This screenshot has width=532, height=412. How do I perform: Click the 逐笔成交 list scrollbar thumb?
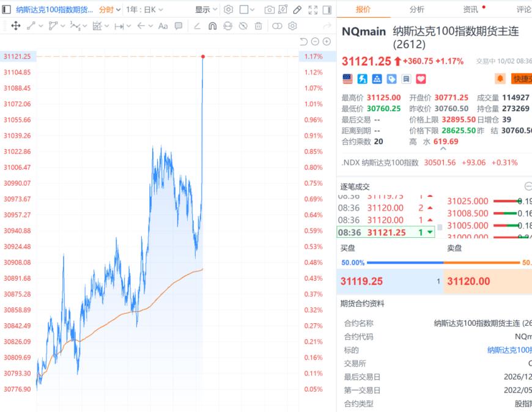pyautogui.click(x=440, y=227)
